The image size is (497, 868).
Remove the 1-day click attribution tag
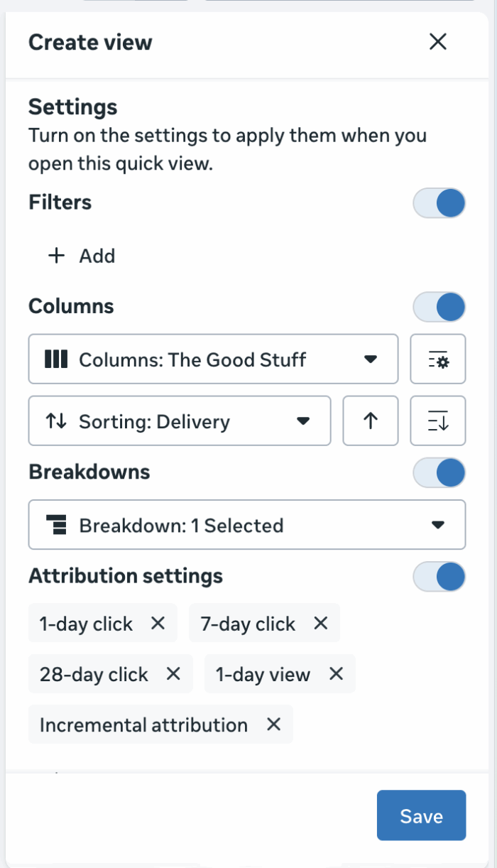[158, 624]
